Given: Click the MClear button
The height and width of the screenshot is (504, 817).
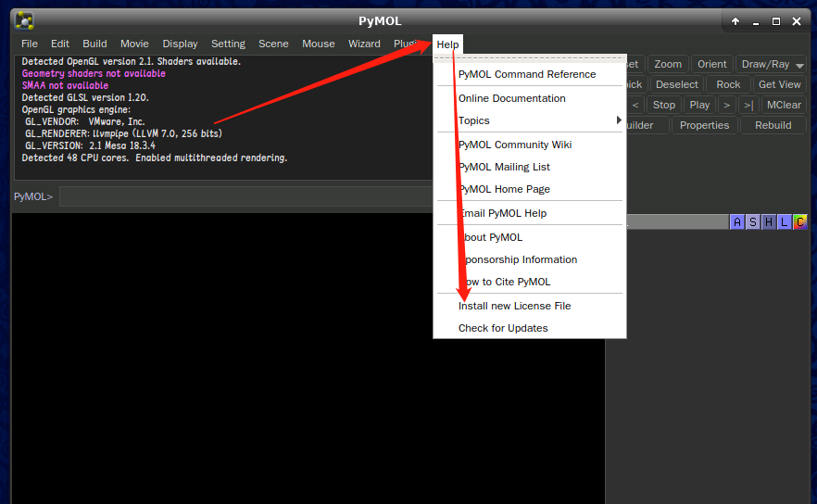Looking at the screenshot, I should coord(784,105).
